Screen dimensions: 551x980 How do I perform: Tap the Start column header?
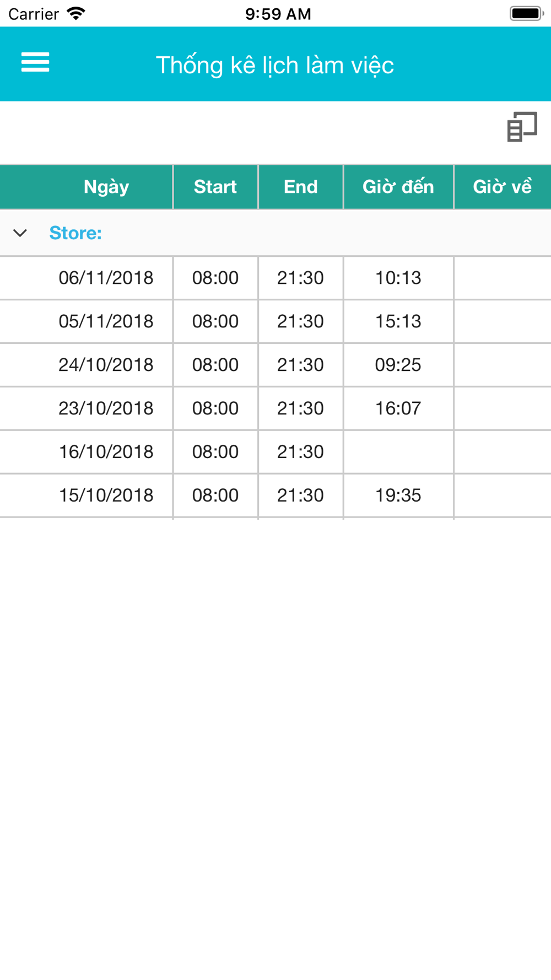pyautogui.click(x=215, y=187)
